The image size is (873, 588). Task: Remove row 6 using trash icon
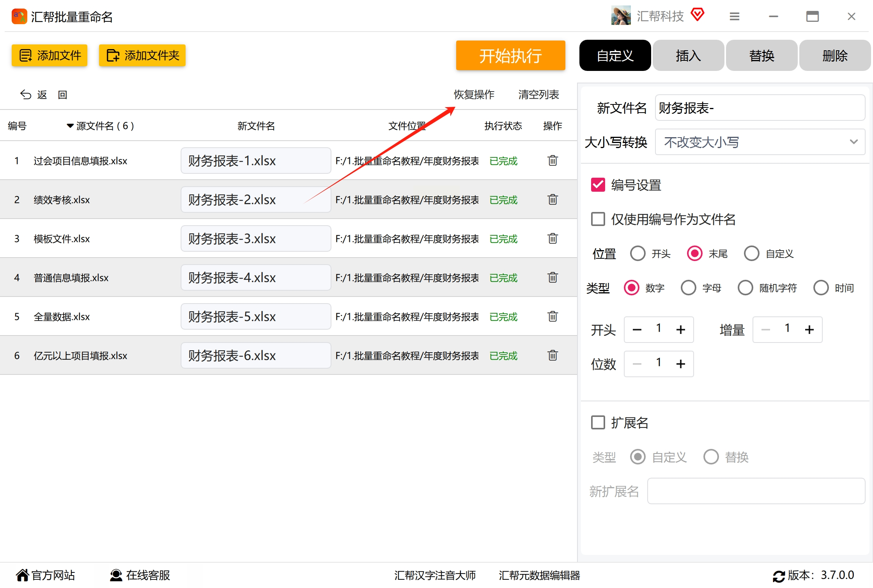pyautogui.click(x=552, y=355)
